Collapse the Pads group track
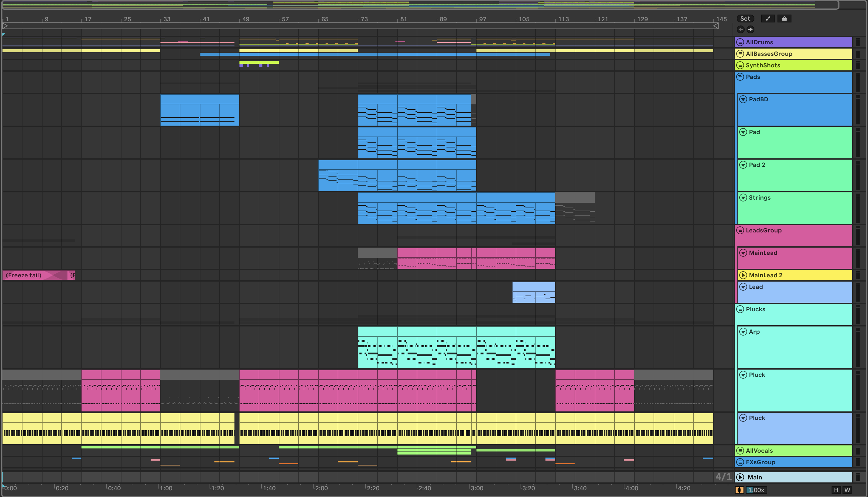The height and width of the screenshot is (497, 868). tap(740, 77)
